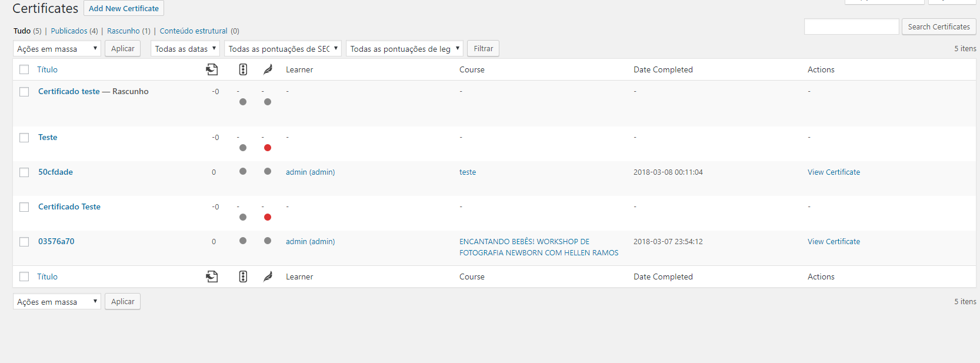Click SEO score icon in table header
This screenshot has width=980, height=363.
pyautogui.click(x=243, y=69)
